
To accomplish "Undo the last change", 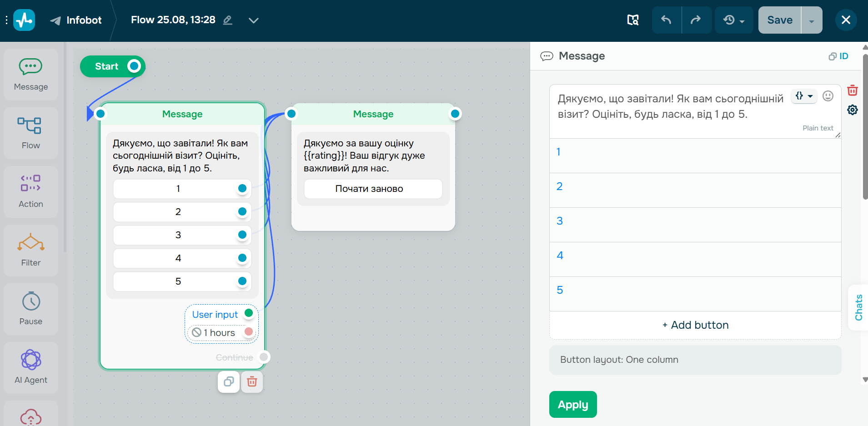I will 667,20.
